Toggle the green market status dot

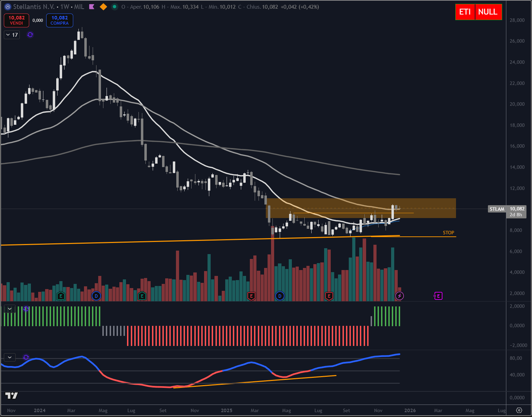pyautogui.click(x=115, y=7)
